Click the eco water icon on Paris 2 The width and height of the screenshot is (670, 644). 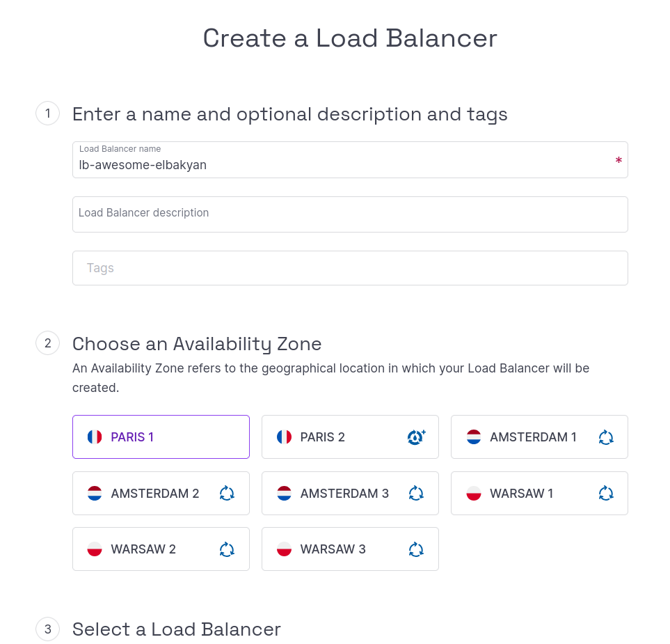coord(416,437)
